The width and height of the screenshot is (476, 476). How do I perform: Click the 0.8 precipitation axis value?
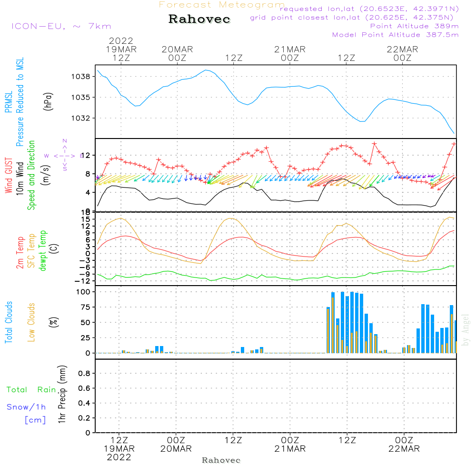click(84, 373)
